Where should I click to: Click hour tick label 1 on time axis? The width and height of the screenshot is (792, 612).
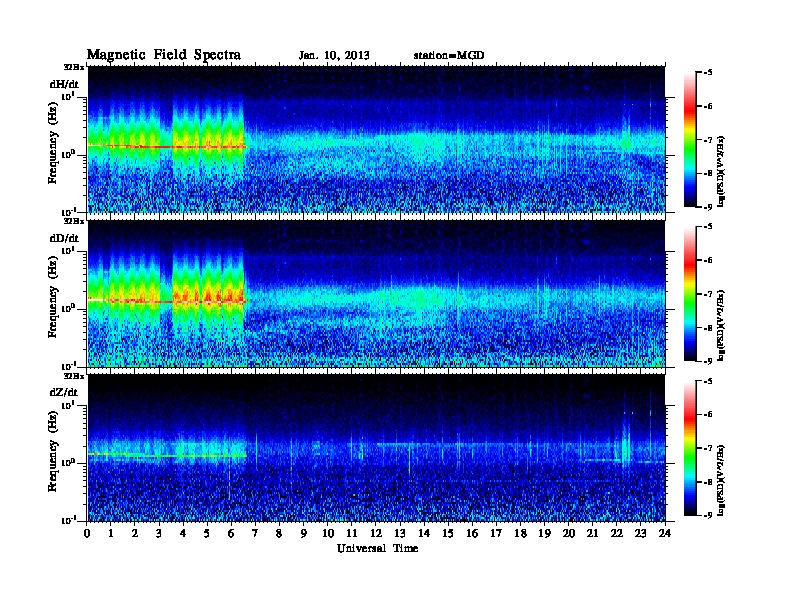point(111,534)
